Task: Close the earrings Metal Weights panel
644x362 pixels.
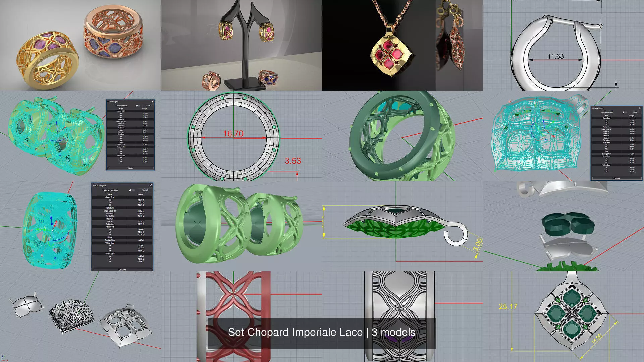Action: click(152, 102)
